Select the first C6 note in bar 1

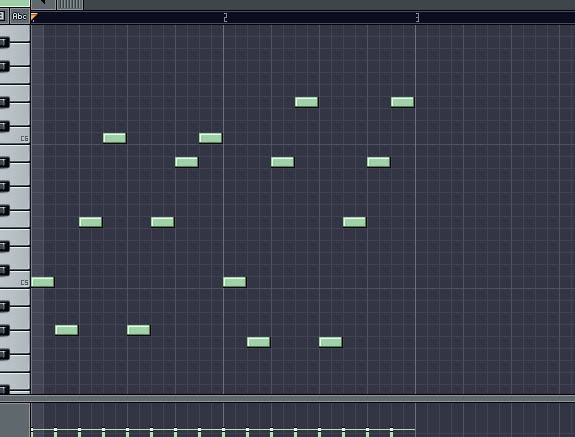click(114, 138)
